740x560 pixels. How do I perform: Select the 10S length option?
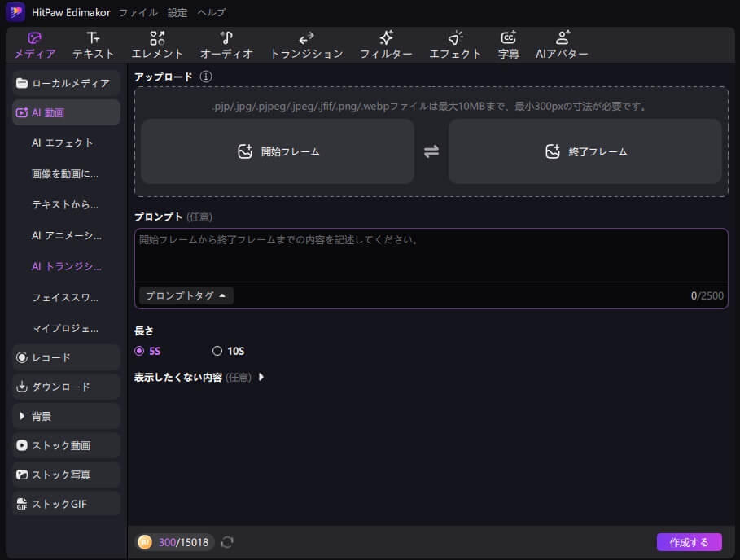229,351
